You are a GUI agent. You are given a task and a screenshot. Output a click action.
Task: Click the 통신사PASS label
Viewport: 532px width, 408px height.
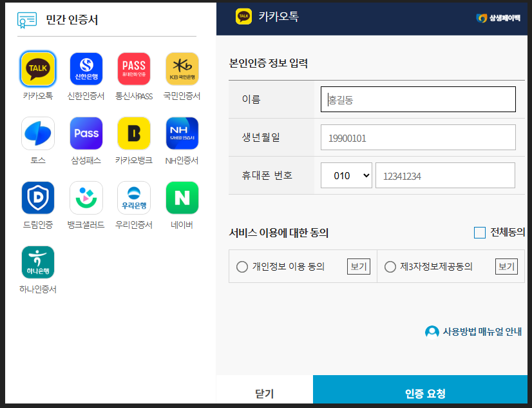point(134,96)
